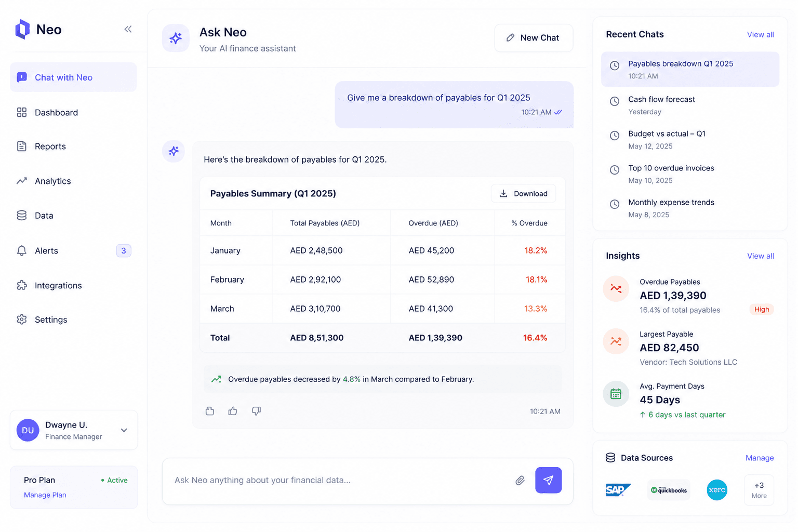Click the Total Payables (AED) column header
Screen dimensions: 798x532
coord(325,223)
